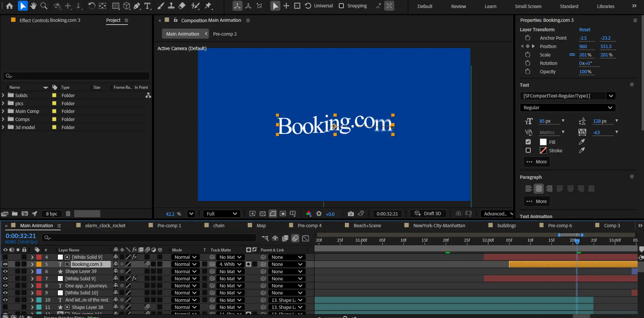Select the Hand tool in the toolbar
This screenshot has height=318, width=644.
[33, 6]
